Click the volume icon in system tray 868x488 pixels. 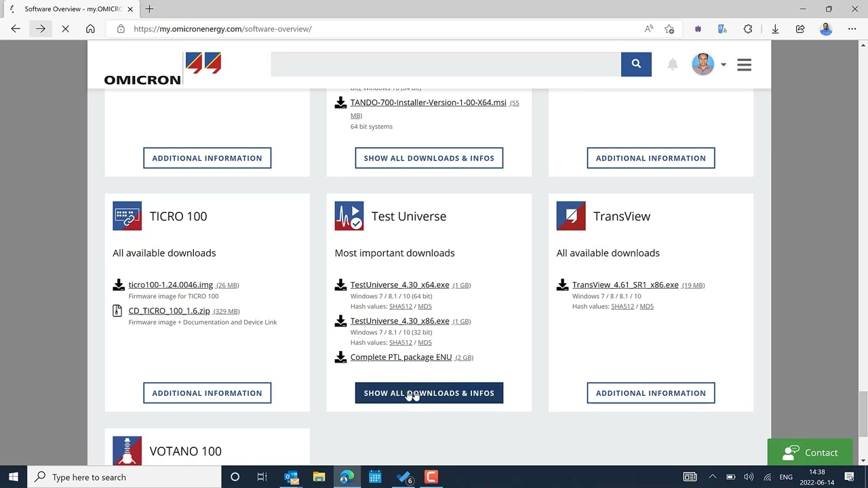point(749,477)
